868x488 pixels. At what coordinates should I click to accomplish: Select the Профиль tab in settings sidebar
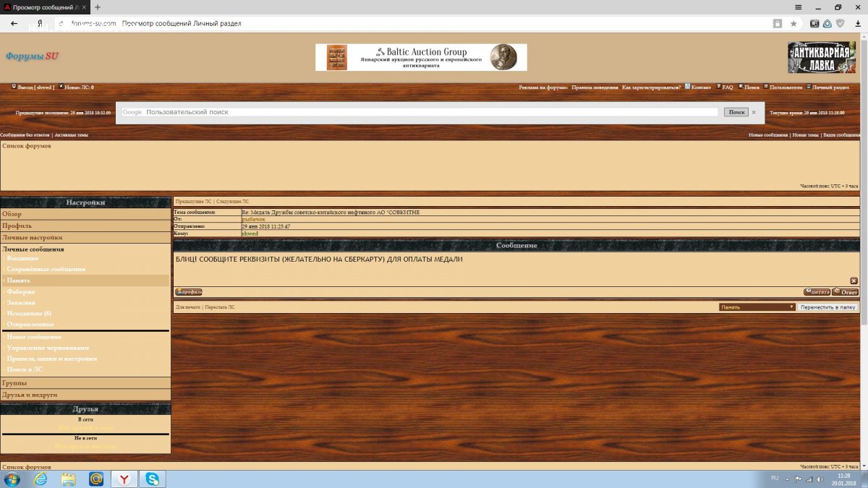(x=17, y=226)
